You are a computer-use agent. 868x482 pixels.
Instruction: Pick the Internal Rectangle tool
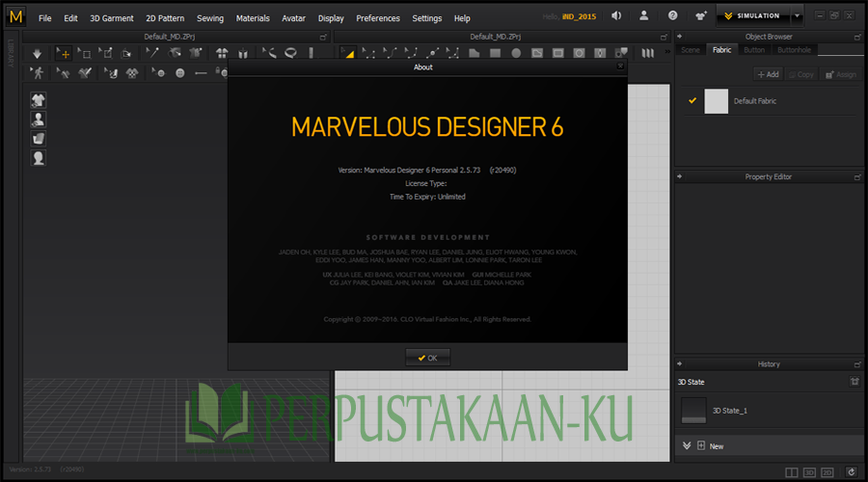(x=558, y=53)
